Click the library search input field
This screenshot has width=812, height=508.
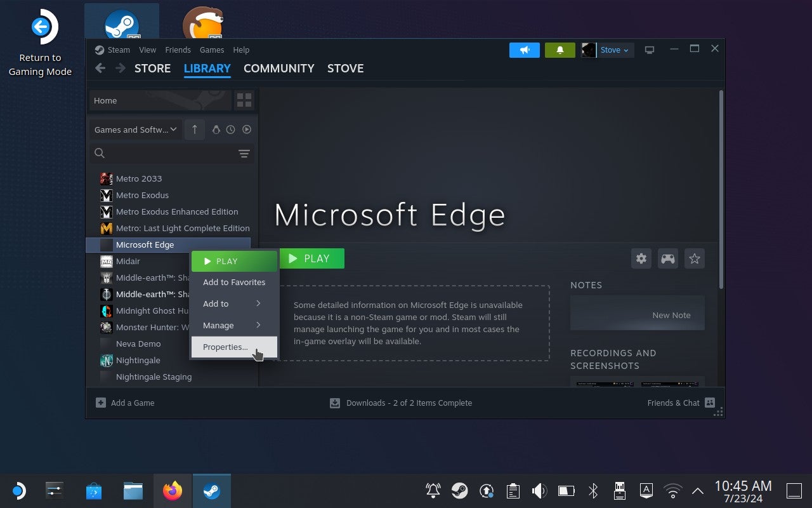click(159, 153)
